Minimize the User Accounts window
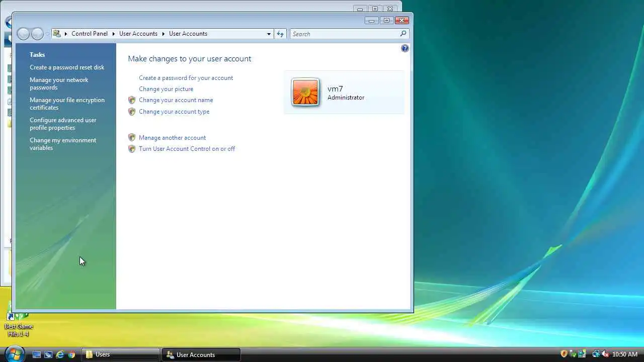Viewport: 644px width, 362px height. pyautogui.click(x=372, y=21)
